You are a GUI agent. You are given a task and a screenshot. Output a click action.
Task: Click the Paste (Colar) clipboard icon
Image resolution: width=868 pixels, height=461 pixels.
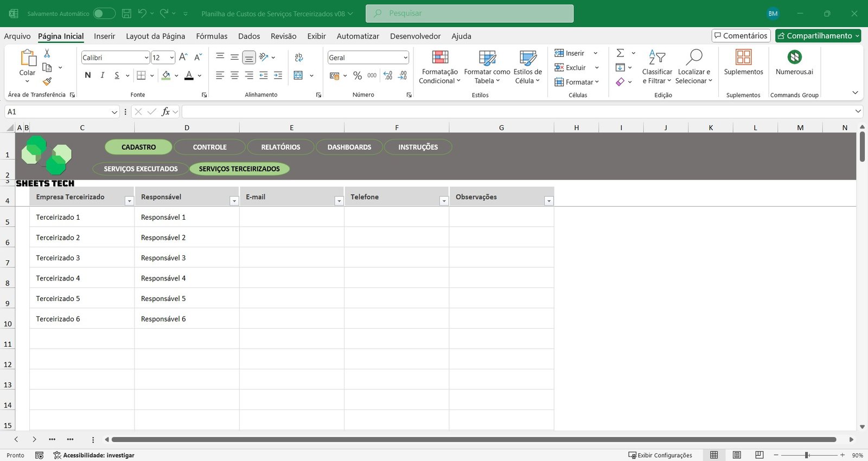(x=28, y=57)
